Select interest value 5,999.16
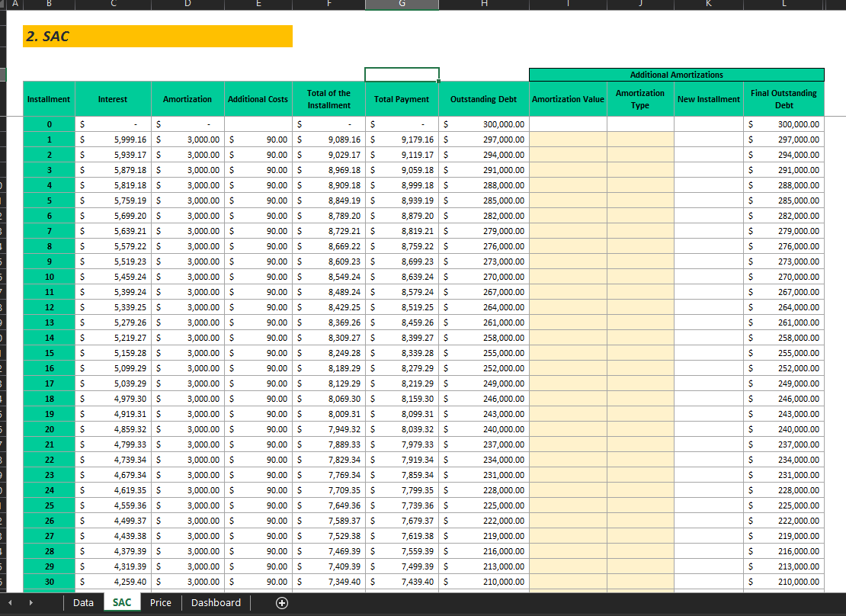846x616 pixels. click(x=114, y=140)
